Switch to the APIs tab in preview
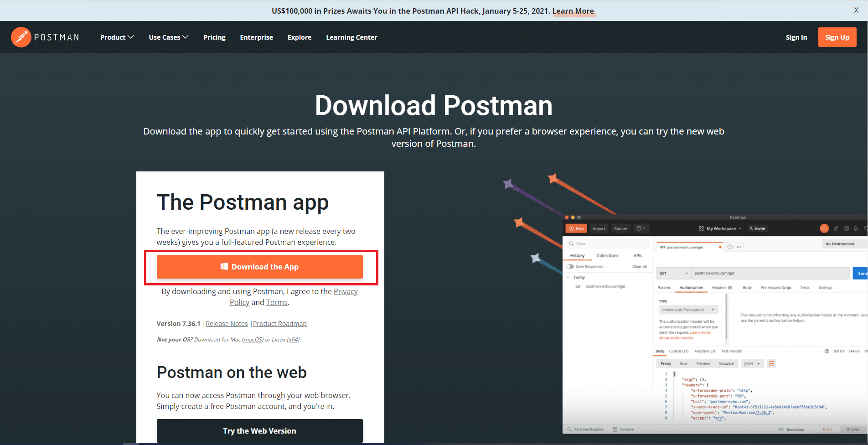 point(638,256)
